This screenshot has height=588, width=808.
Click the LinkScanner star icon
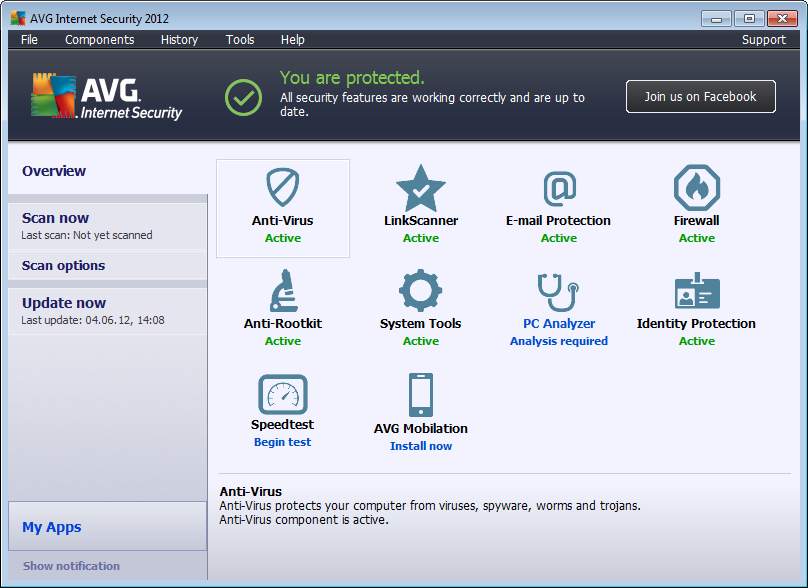pos(421,188)
